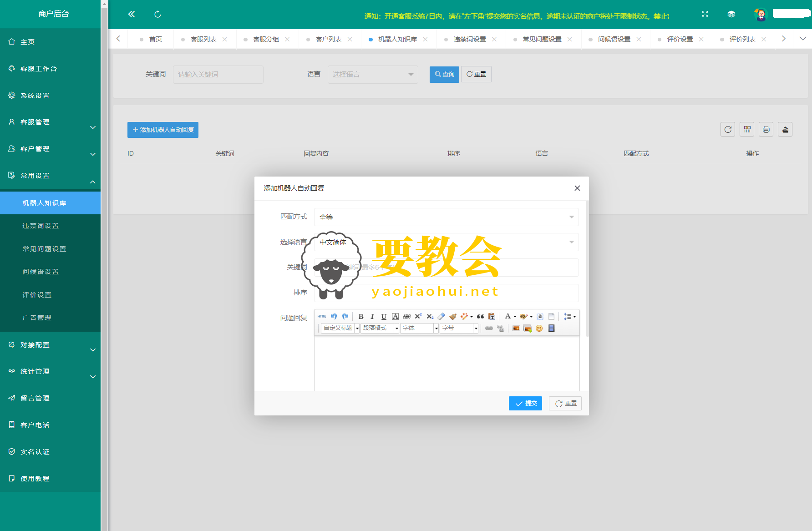Expand the 客户管理 sidebar menu
The height and width of the screenshot is (531, 812).
click(x=50, y=149)
